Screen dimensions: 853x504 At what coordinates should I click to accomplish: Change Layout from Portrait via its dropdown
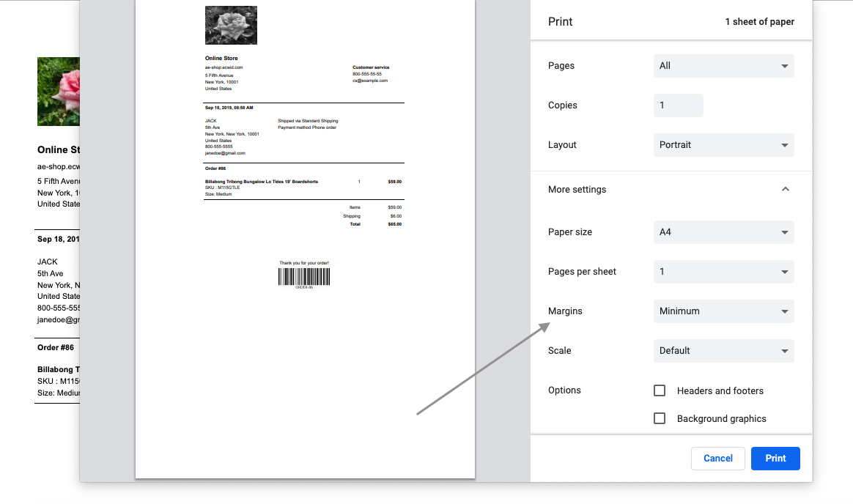(x=723, y=144)
